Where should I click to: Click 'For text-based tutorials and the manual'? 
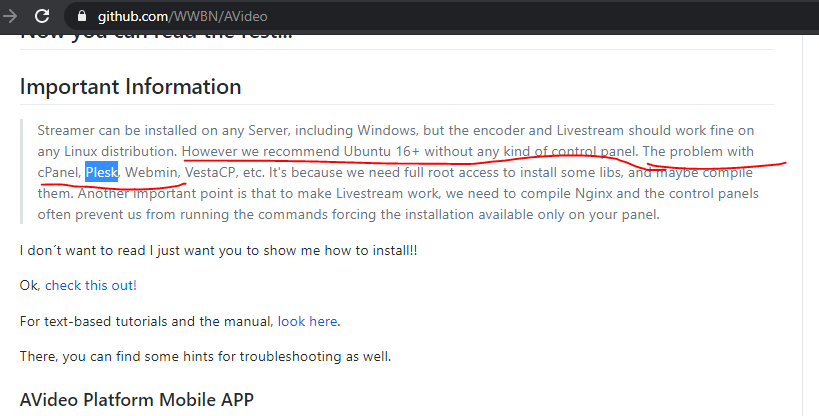pyautogui.click(x=146, y=321)
